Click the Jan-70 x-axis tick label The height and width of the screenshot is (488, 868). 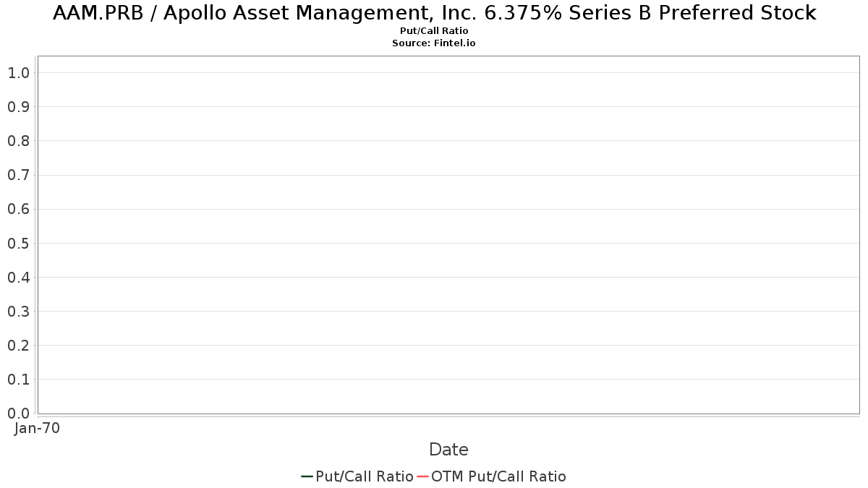point(37,428)
